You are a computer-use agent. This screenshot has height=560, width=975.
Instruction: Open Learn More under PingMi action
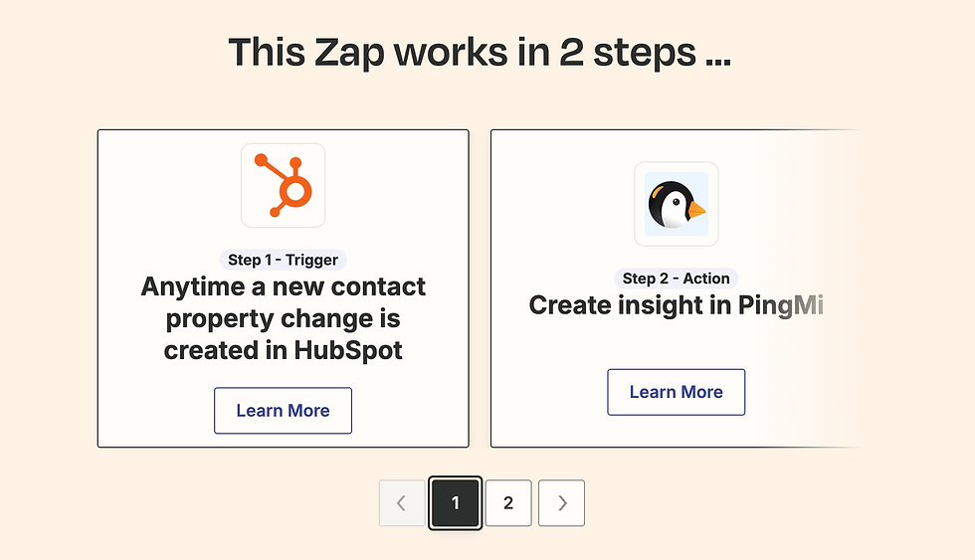click(677, 392)
